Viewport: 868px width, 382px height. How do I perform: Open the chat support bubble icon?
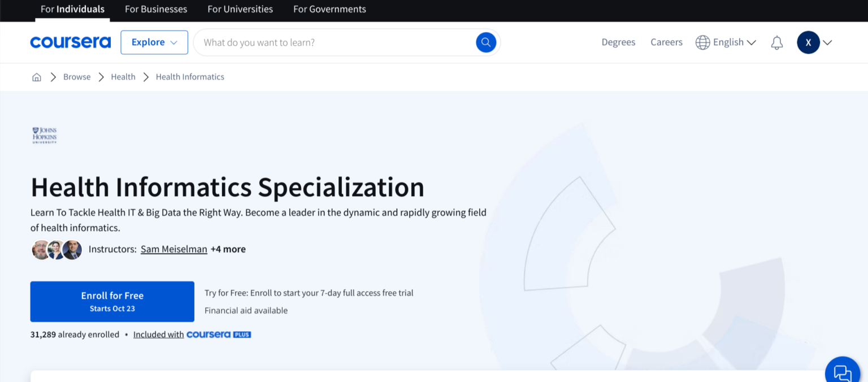coord(842,372)
